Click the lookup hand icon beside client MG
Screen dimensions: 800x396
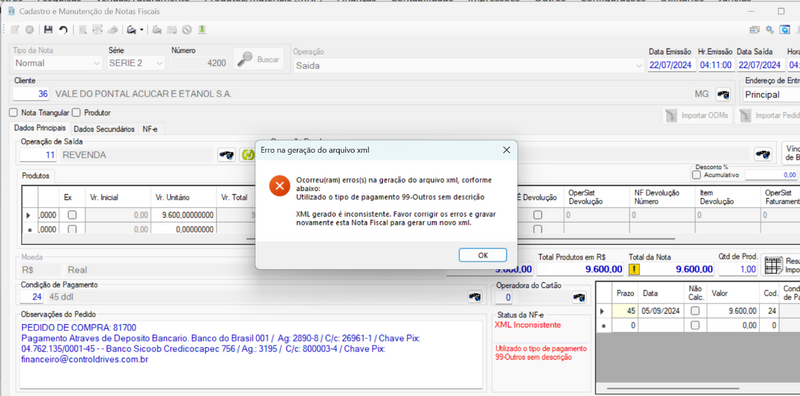tap(723, 94)
